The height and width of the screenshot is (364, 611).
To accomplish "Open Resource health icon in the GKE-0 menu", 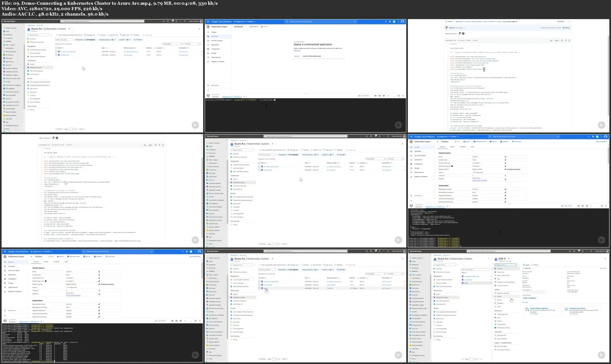I will 495,346.
